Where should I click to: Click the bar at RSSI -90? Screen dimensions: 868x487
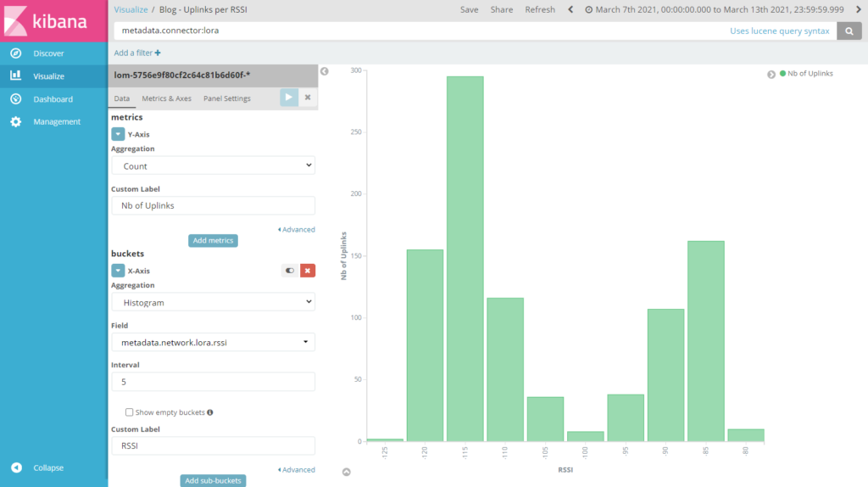[x=666, y=375]
